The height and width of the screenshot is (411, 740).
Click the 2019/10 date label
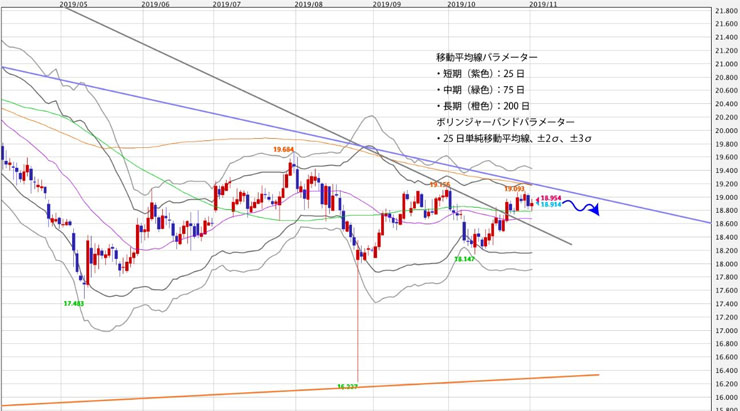pos(461,4)
